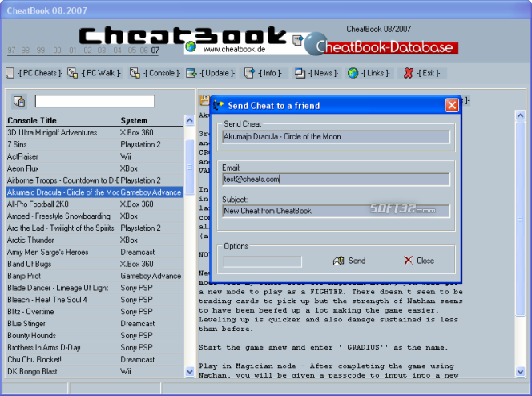The width and height of the screenshot is (532, 396).
Task: Select Bleach - Heat The Soul 4 row
Action: click(x=95, y=300)
